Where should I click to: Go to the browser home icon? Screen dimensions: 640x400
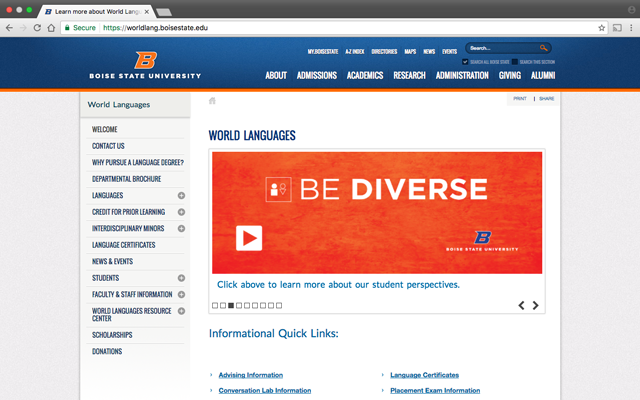point(51,28)
